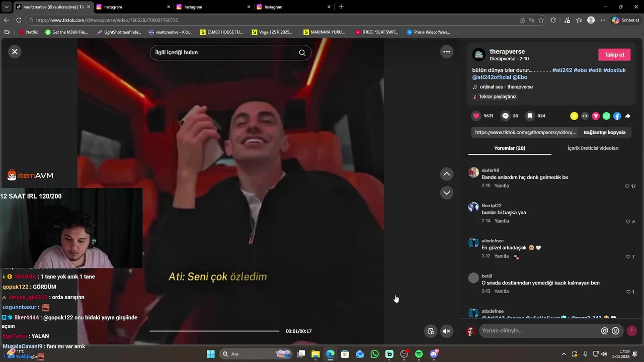Screen dimensions: 644x362
Task: Go to the previous video with up chevron
Action: 446,174
